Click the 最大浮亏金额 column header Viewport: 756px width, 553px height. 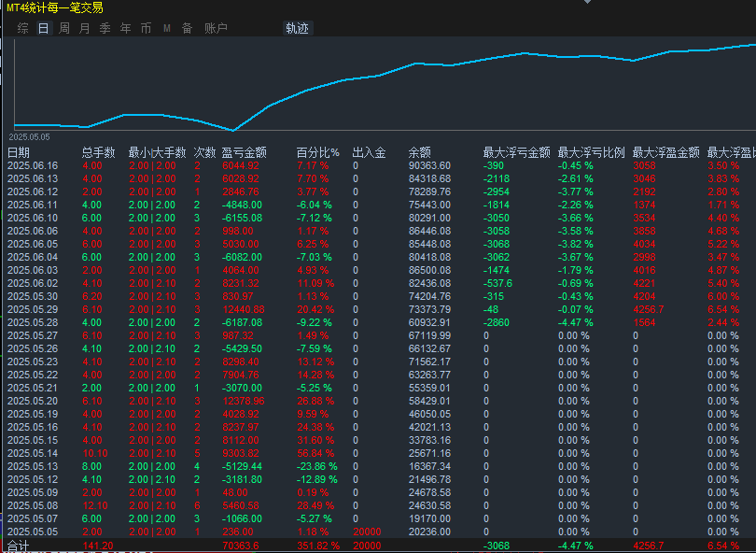click(x=516, y=153)
